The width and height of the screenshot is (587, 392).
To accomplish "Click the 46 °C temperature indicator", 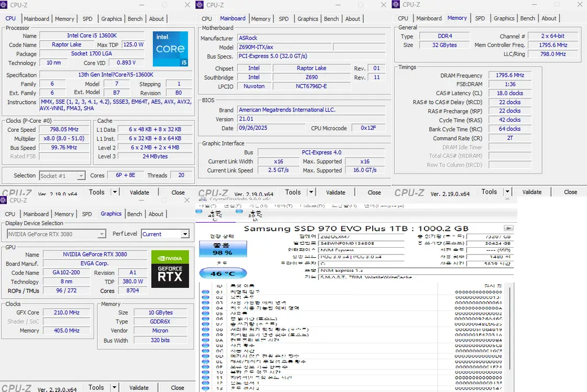I will pyautogui.click(x=223, y=273).
